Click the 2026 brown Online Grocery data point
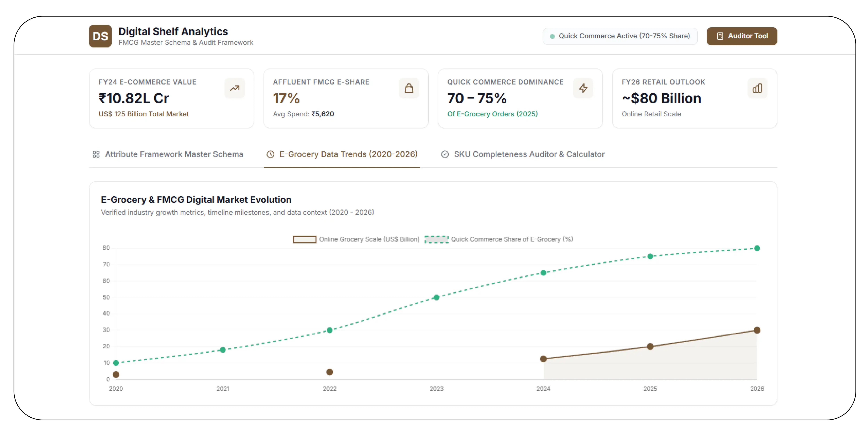This screenshot has width=868, height=431. point(757,330)
